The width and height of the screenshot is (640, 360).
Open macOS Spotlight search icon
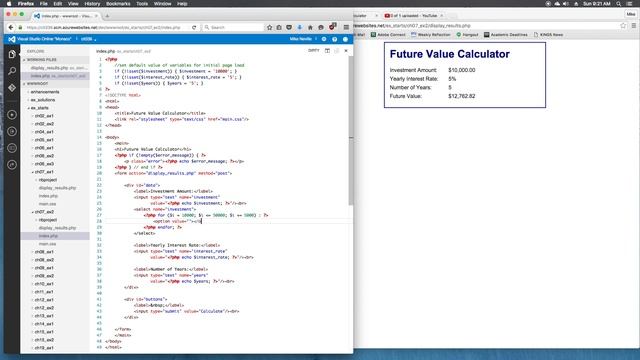coord(619,4)
